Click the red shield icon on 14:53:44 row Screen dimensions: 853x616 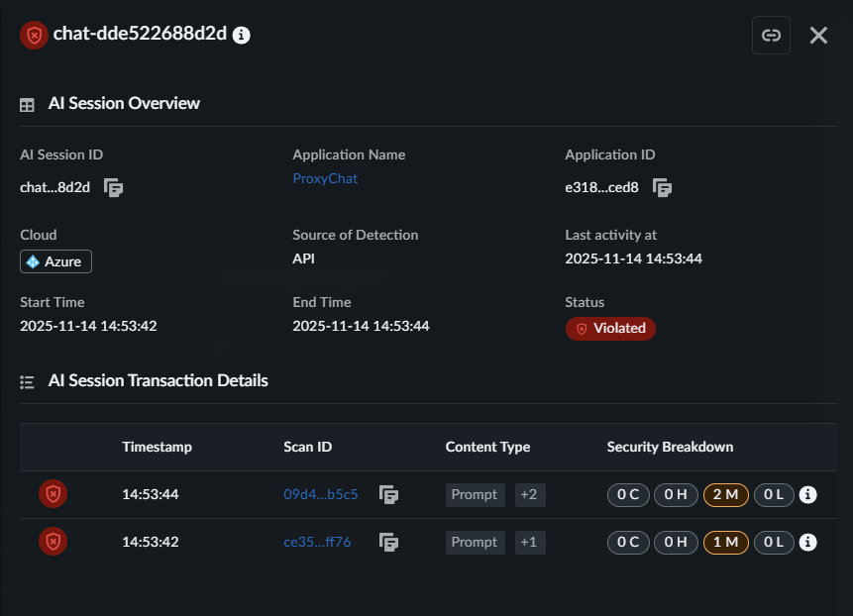tap(53, 494)
